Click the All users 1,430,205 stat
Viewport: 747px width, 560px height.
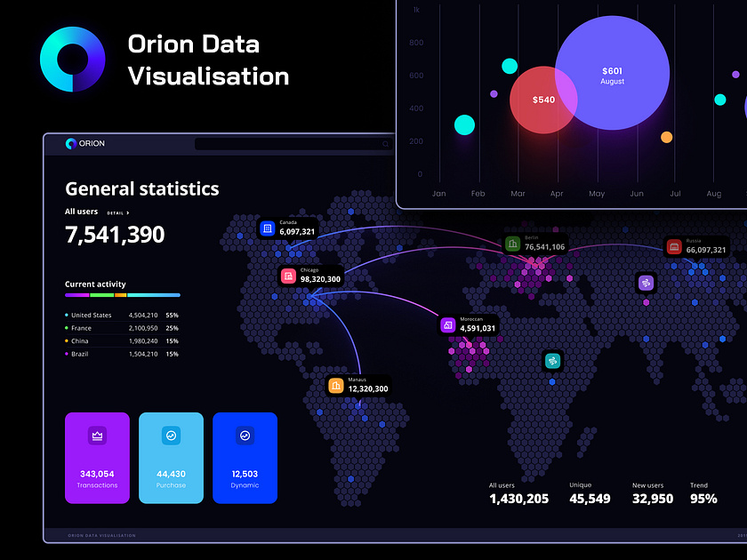(x=518, y=494)
